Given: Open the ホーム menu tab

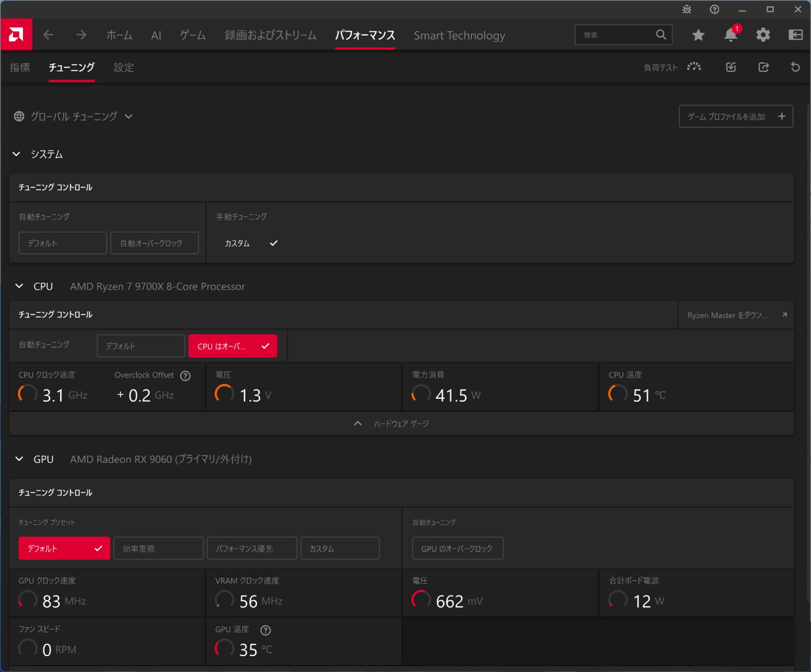Looking at the screenshot, I should 119,35.
